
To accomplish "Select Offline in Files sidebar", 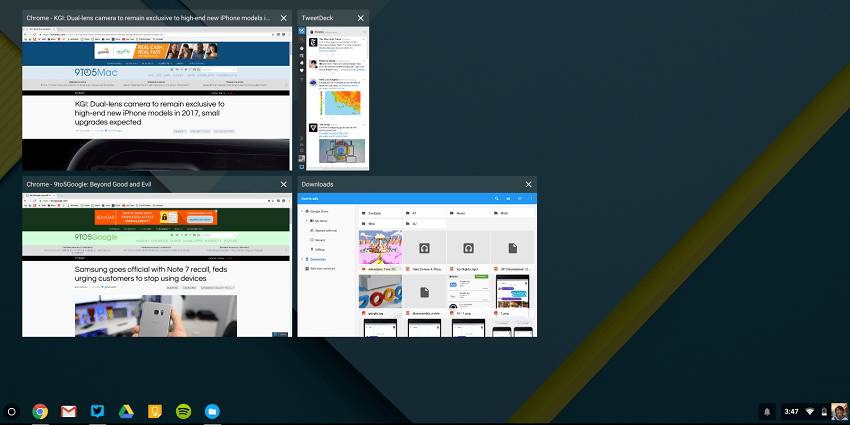I will [x=319, y=249].
